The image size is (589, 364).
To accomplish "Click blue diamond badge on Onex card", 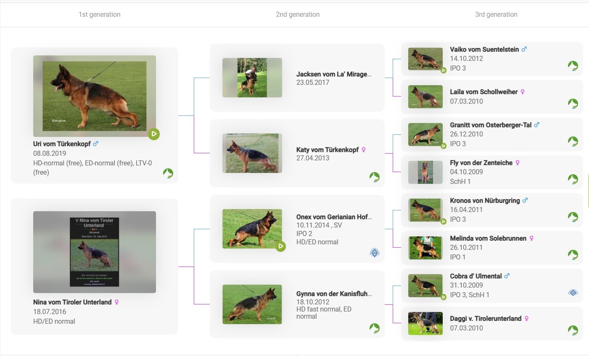I will click(374, 253).
